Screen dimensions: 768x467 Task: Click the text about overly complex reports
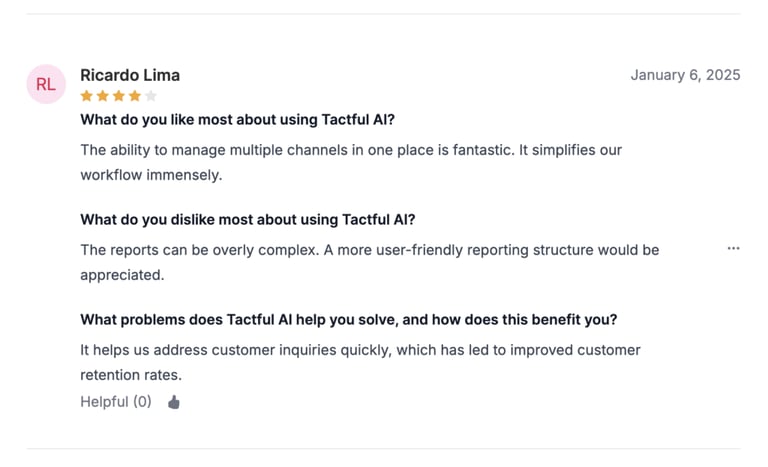pos(370,262)
